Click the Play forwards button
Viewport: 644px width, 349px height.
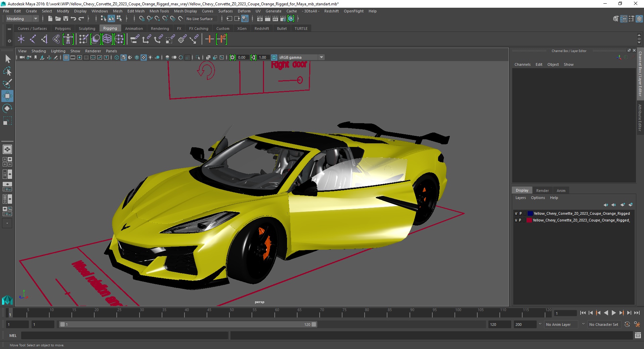tap(613, 313)
